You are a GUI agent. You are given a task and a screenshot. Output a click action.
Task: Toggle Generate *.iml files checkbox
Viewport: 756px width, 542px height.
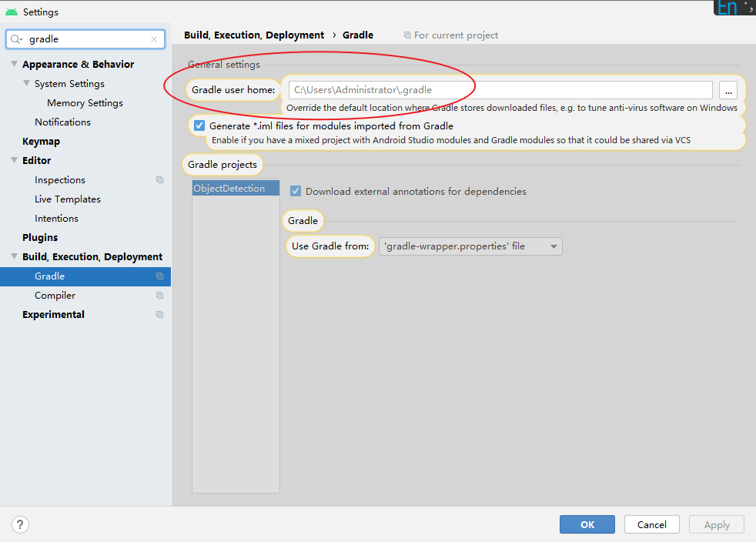199,125
